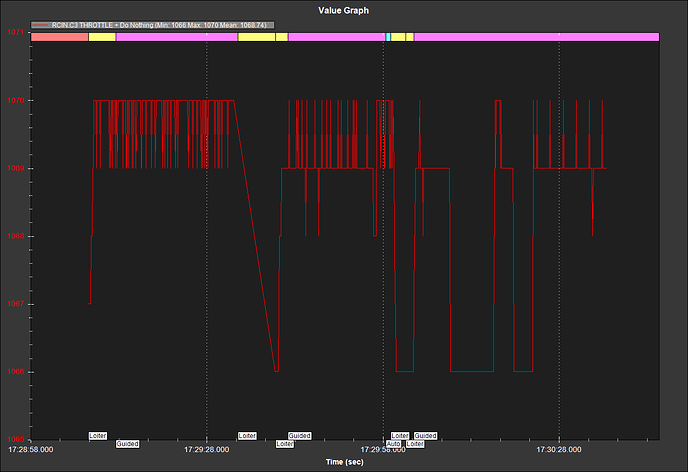688x472 pixels.
Task: Select the leftmost Loiter mode label
Action: point(98,436)
